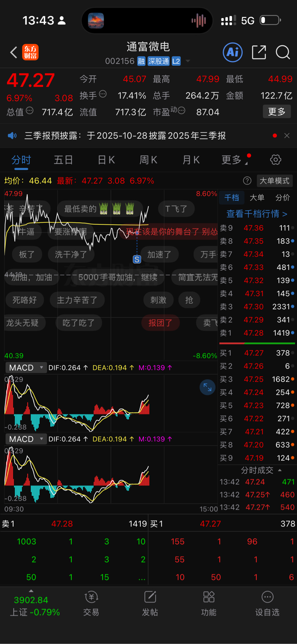Toggle 大单模式 button
297x644 pixels.
[274, 181]
